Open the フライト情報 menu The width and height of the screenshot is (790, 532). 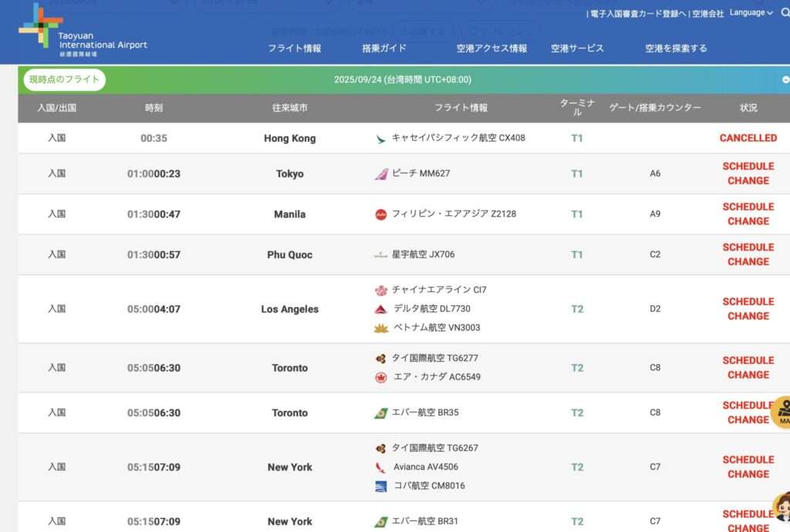[x=294, y=49]
